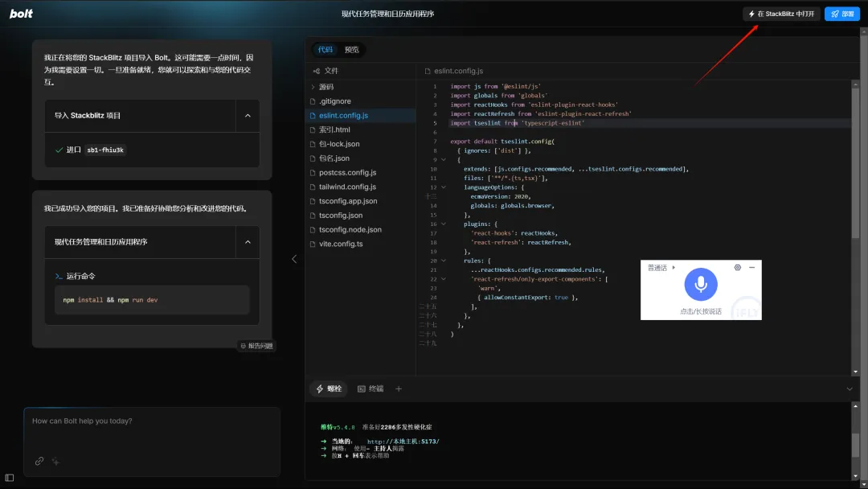Minimize the voice input widget
The width and height of the screenshot is (868, 489).
[x=751, y=268]
